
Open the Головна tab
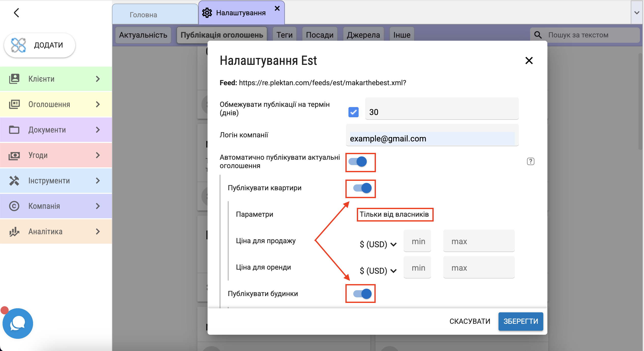(143, 15)
